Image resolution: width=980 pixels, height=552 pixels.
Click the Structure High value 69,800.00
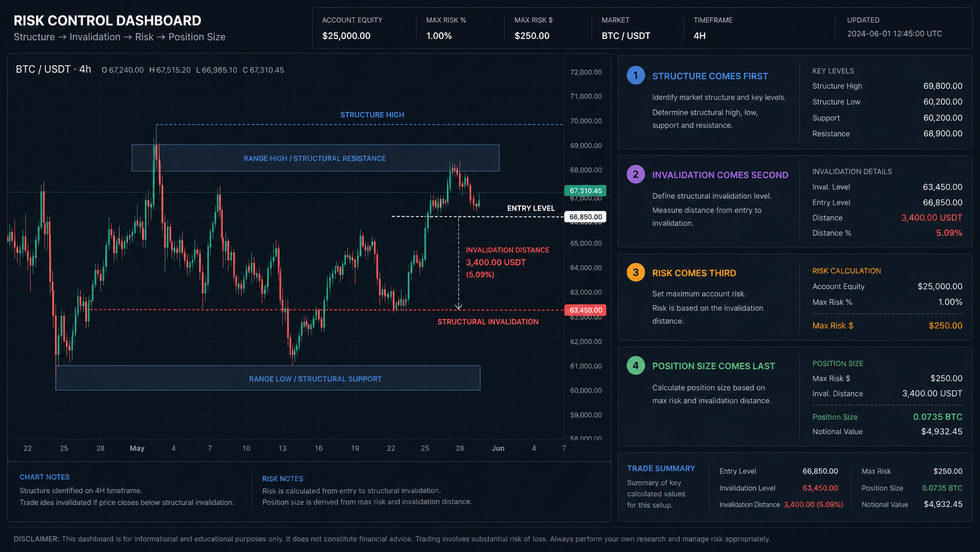(x=942, y=86)
